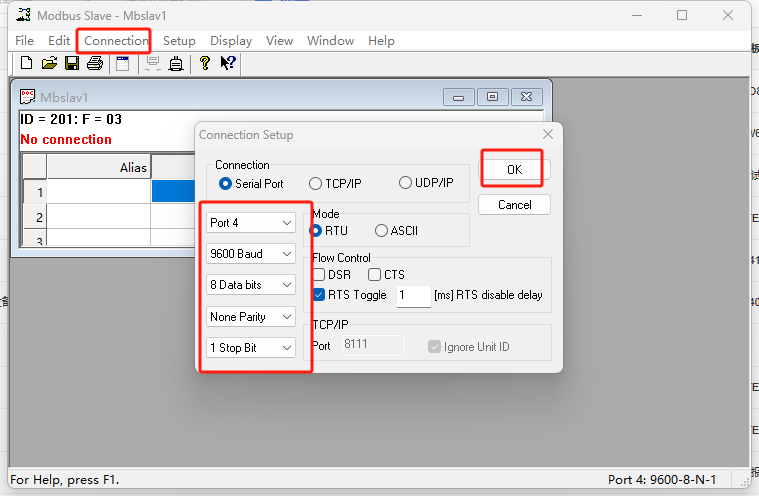
Task: Open the Edit menu
Action: pyautogui.click(x=59, y=41)
